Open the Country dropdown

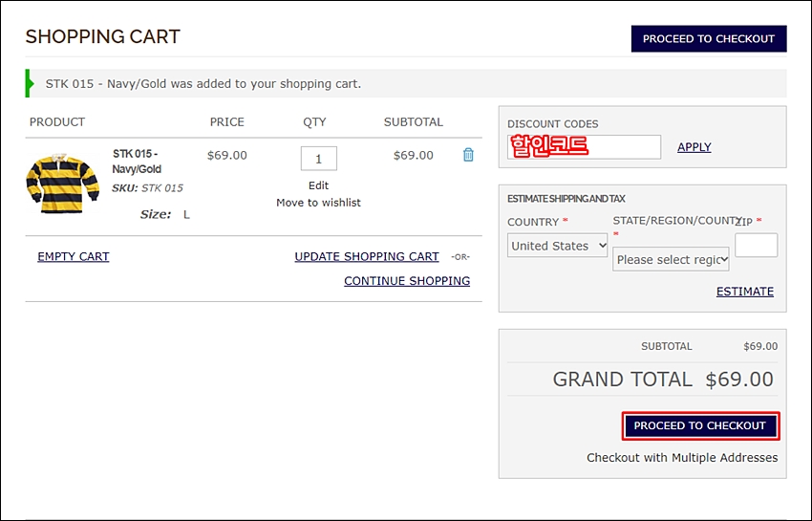(x=558, y=246)
